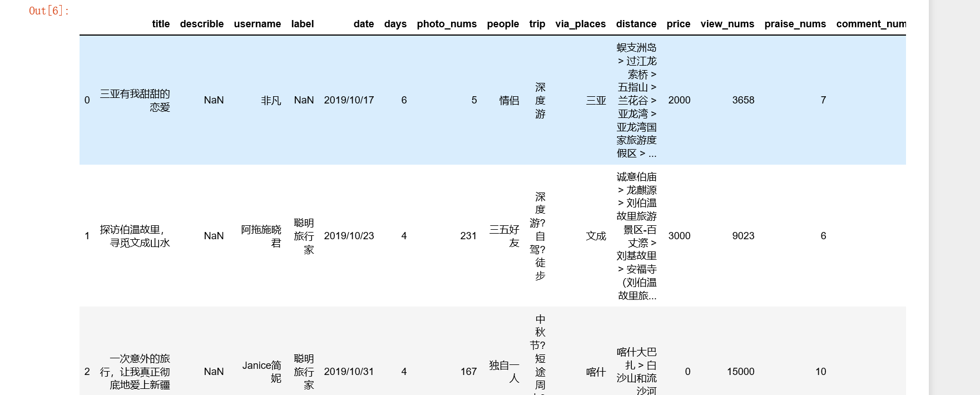The height and width of the screenshot is (395, 980).
Task: Click the via_places cell '三亚'
Action: click(x=596, y=100)
